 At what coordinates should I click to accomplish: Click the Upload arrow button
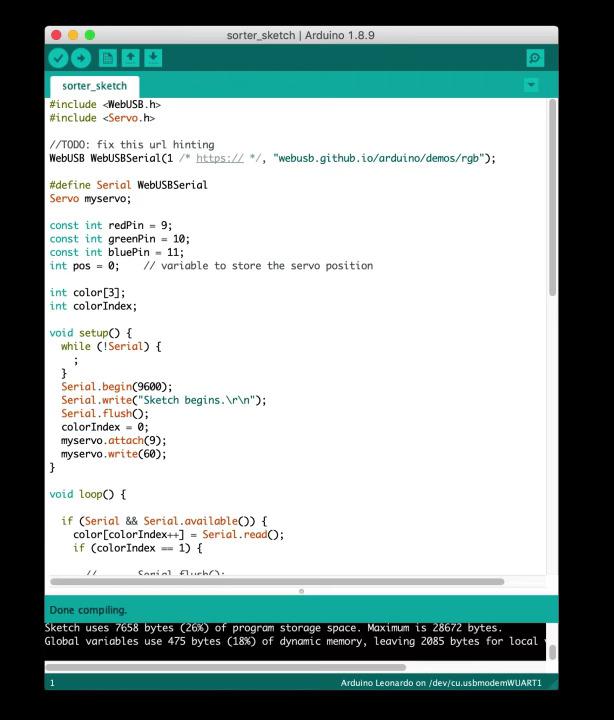(x=81, y=58)
